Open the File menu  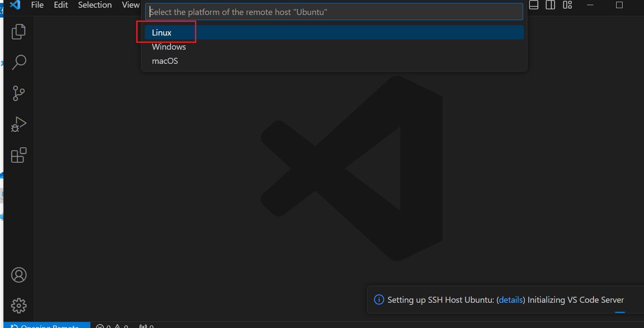pos(37,5)
